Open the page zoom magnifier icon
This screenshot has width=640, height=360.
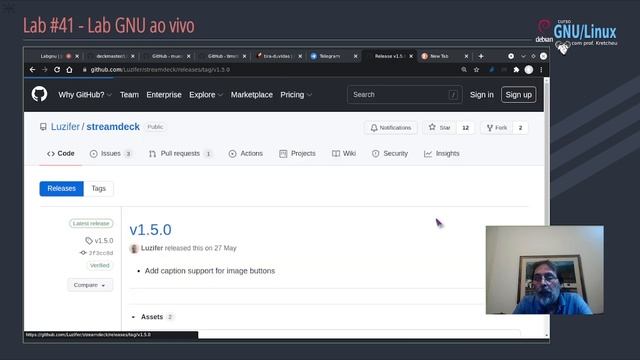tap(464, 70)
